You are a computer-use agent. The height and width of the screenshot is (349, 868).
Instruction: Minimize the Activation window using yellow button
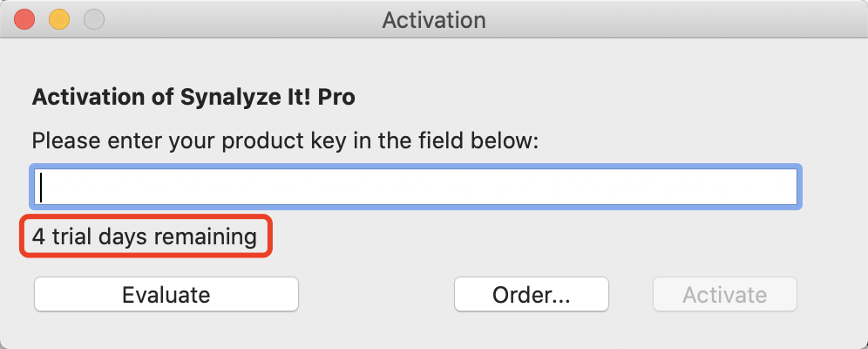click(59, 19)
